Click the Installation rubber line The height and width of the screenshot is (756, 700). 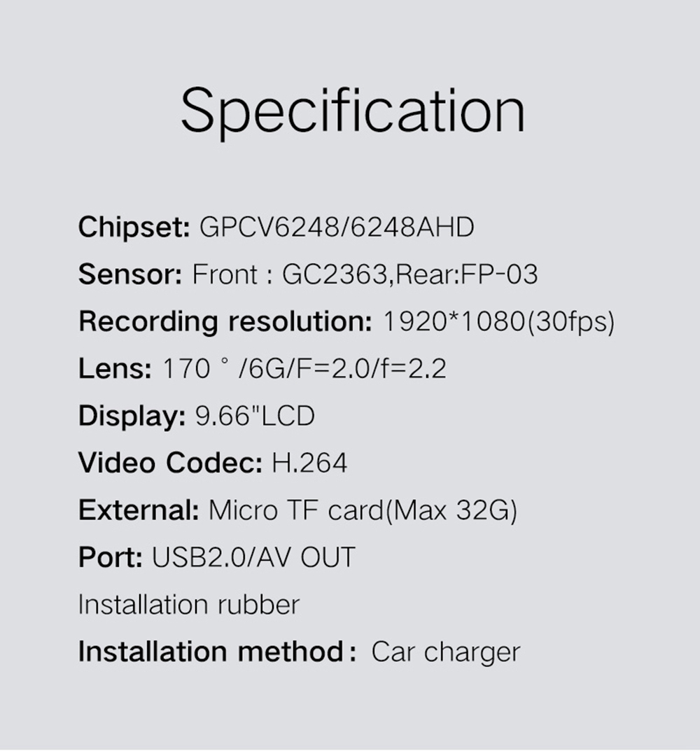(x=188, y=605)
